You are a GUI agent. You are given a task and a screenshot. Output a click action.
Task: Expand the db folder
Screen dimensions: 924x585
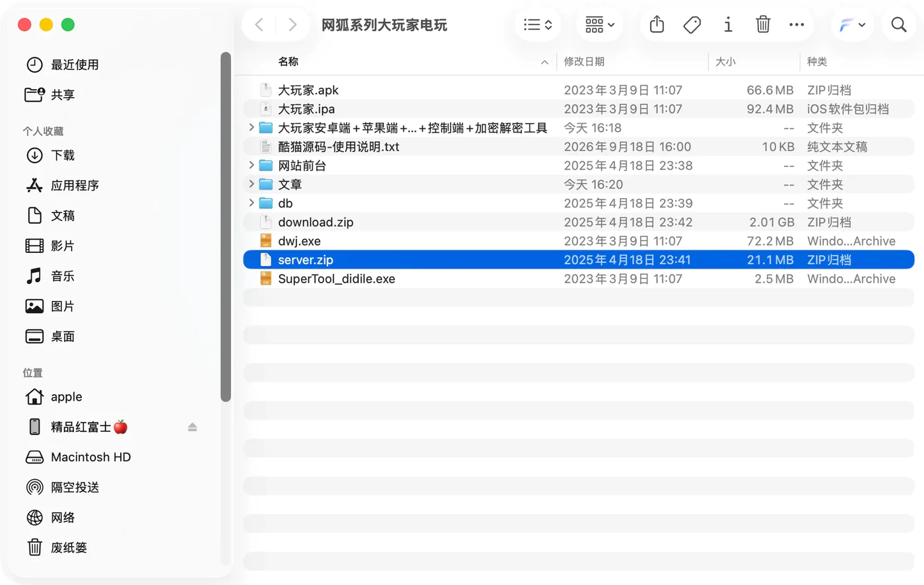[x=251, y=203]
